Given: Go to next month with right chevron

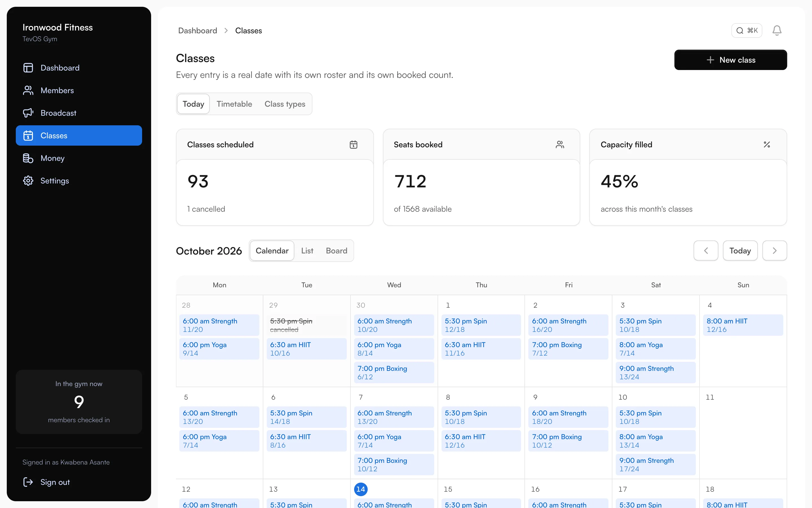Looking at the screenshot, I should (x=775, y=251).
